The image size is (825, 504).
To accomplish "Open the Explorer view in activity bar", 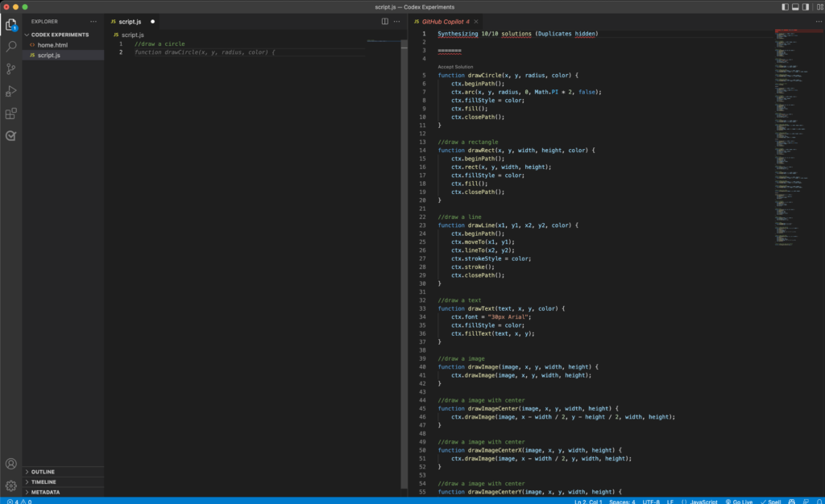I will [10, 24].
